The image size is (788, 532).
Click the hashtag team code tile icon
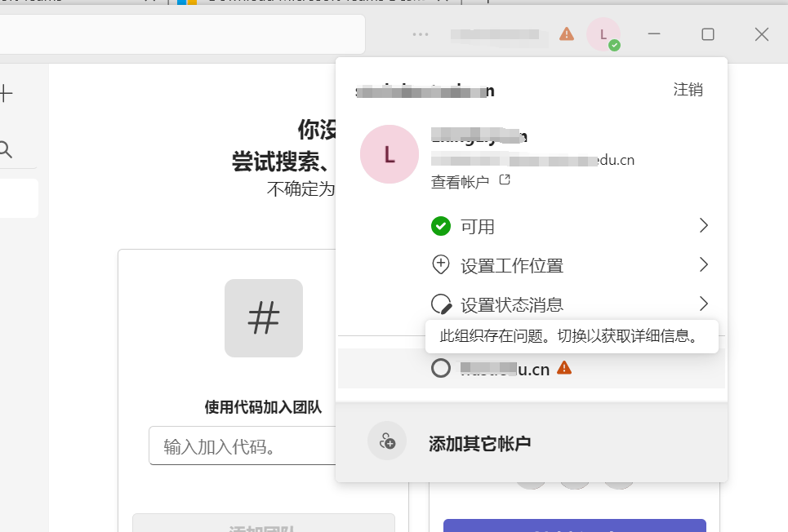coord(263,318)
